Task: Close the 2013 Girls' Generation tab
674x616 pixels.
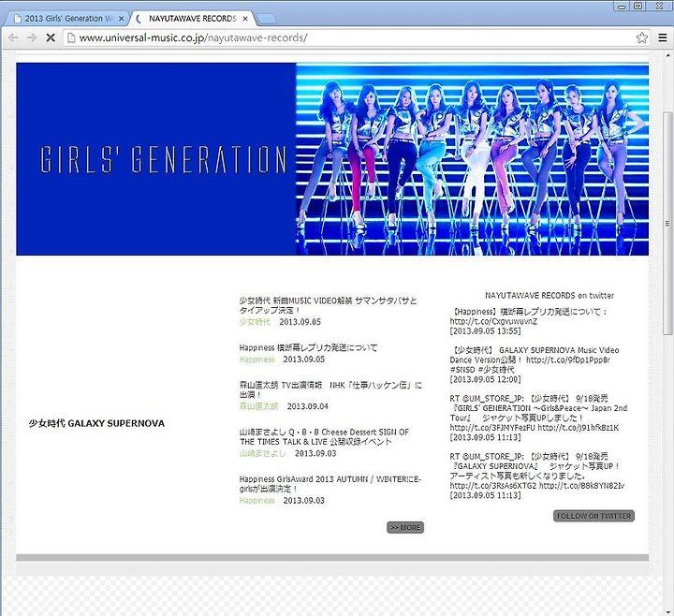Action: coord(121,19)
